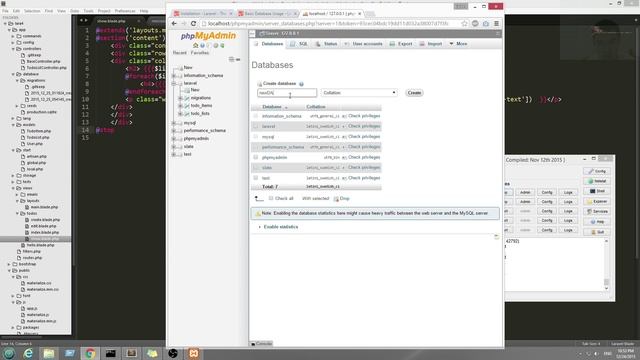Open the More dropdown tab

458,44
